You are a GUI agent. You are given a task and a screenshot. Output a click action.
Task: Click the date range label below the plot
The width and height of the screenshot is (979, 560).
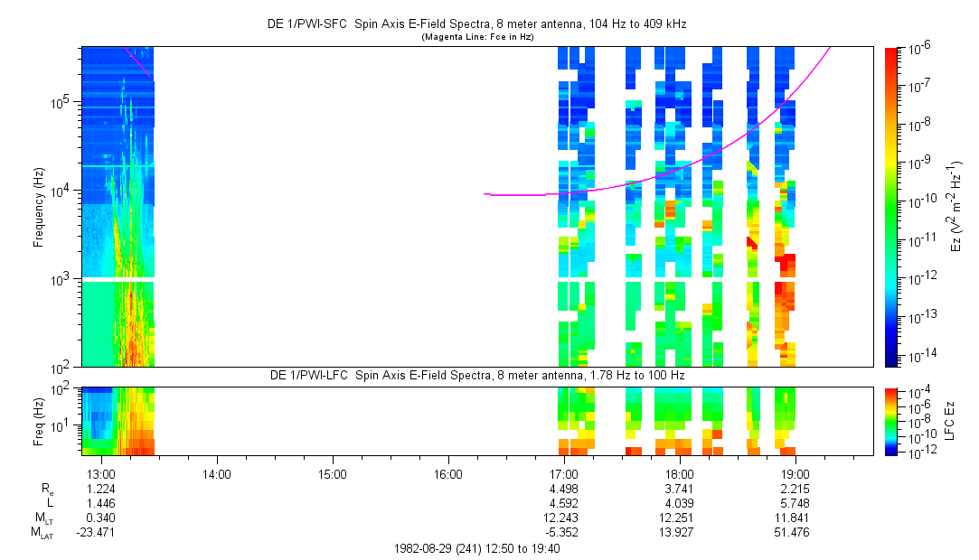[476, 549]
